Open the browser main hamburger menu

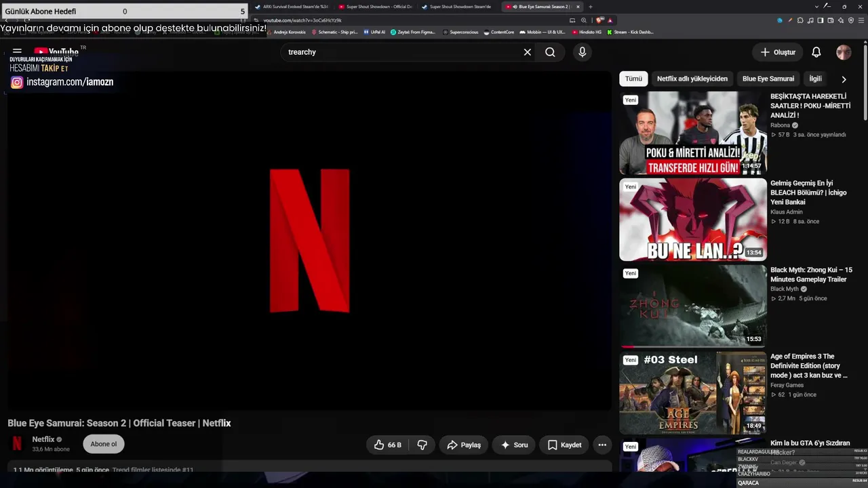861,20
